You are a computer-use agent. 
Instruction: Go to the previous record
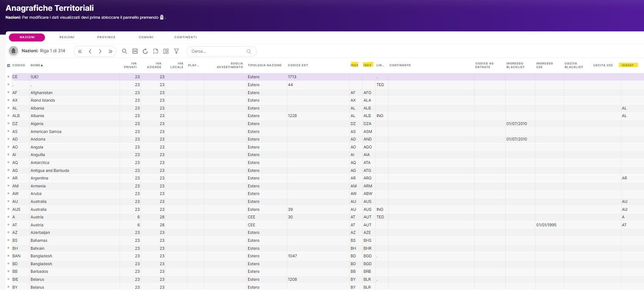(90, 51)
